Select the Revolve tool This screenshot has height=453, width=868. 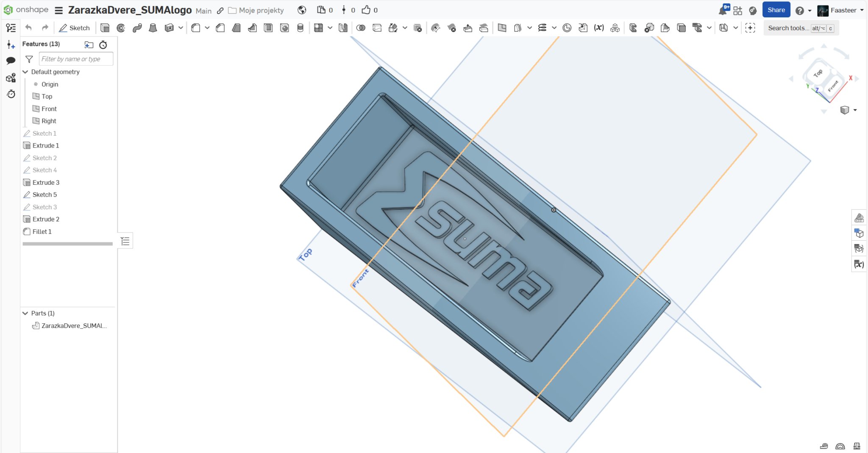(x=121, y=28)
